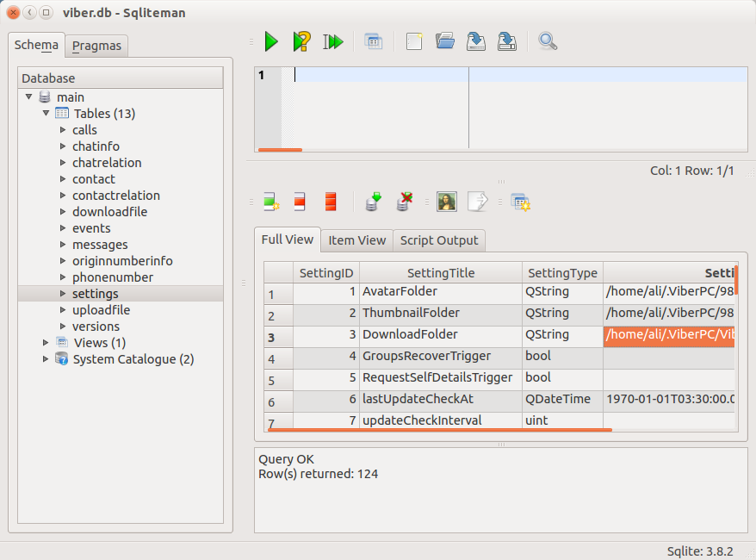Select row header 3
This screenshot has width=756, height=560.
point(278,337)
